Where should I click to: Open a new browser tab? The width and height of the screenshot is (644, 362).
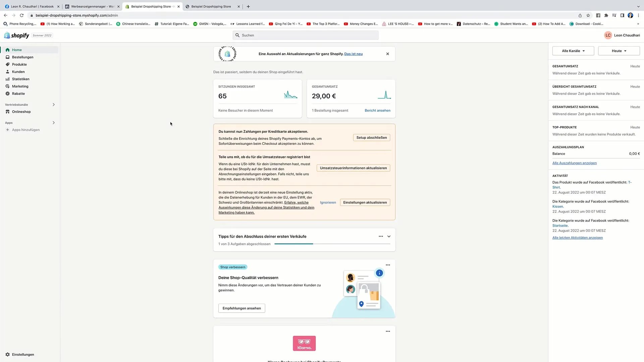(248, 6)
